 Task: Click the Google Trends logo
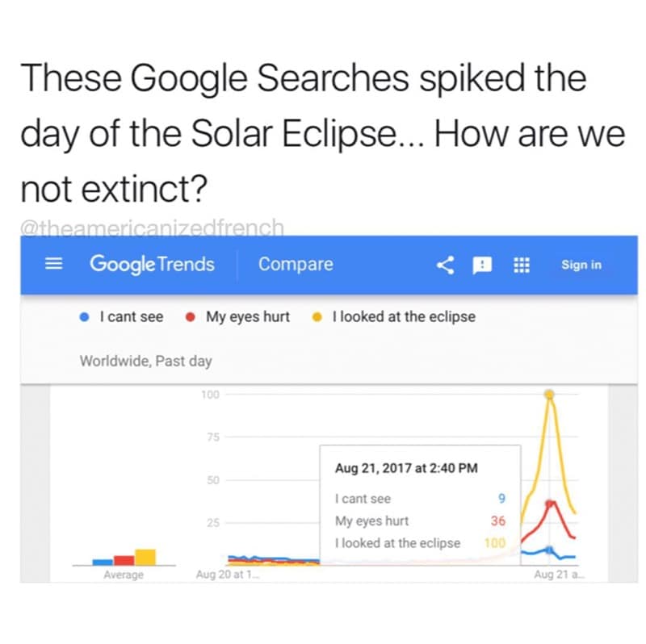[x=152, y=264]
